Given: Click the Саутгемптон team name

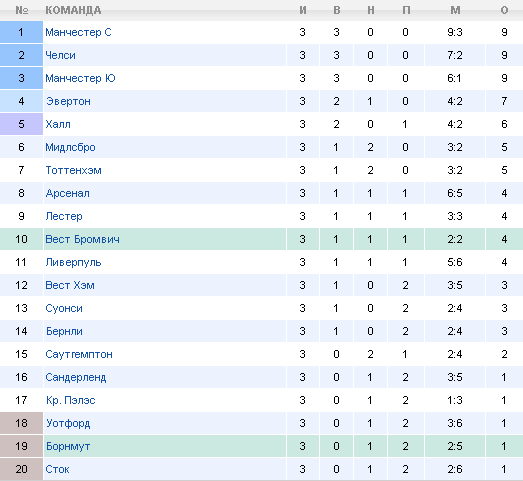Looking at the screenshot, I should pyautogui.click(x=79, y=354).
